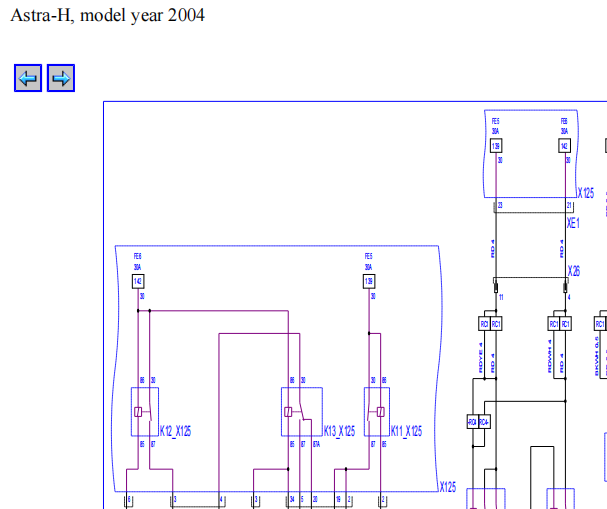The height and width of the screenshot is (509, 607).
Task: Click connector pin 34 at bottom of large block
Action: pyautogui.click(x=292, y=499)
